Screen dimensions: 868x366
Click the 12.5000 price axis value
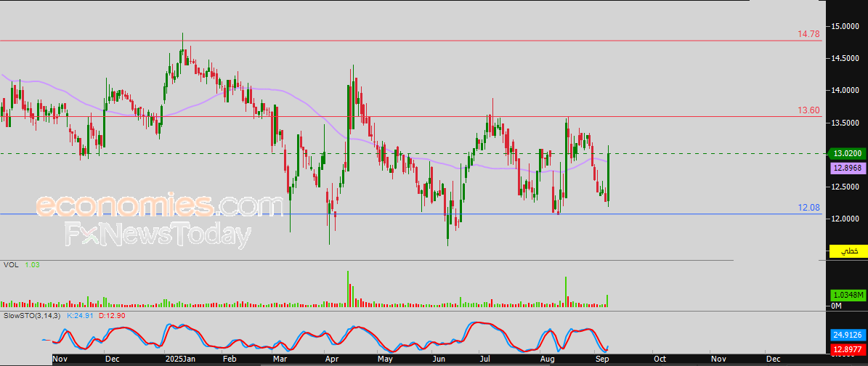(x=845, y=187)
